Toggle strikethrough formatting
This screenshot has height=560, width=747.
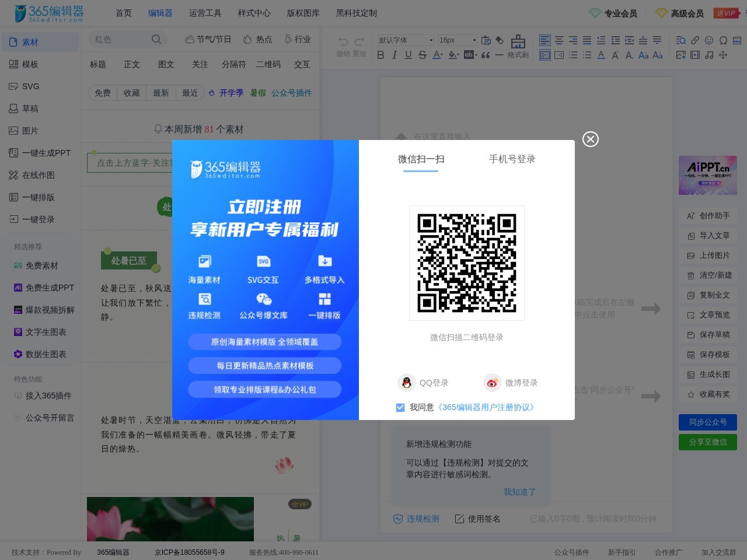(x=423, y=55)
